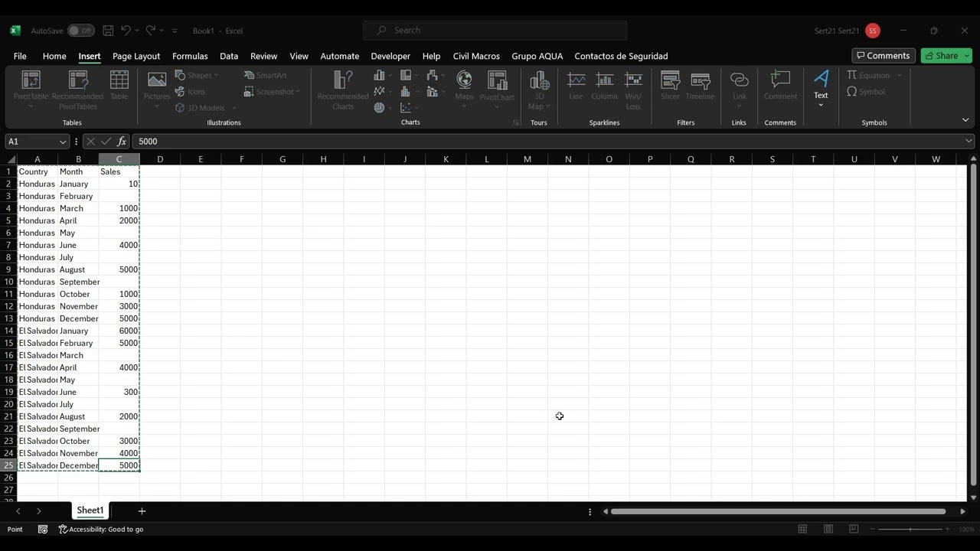Image resolution: width=980 pixels, height=551 pixels.
Task: Switch to the Page Layout tab
Action: (x=136, y=56)
